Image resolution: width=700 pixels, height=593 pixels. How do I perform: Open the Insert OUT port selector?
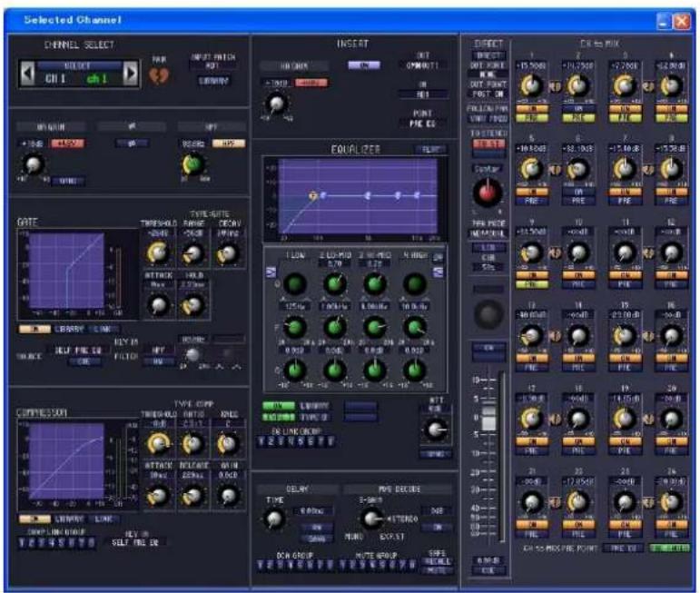(422, 65)
